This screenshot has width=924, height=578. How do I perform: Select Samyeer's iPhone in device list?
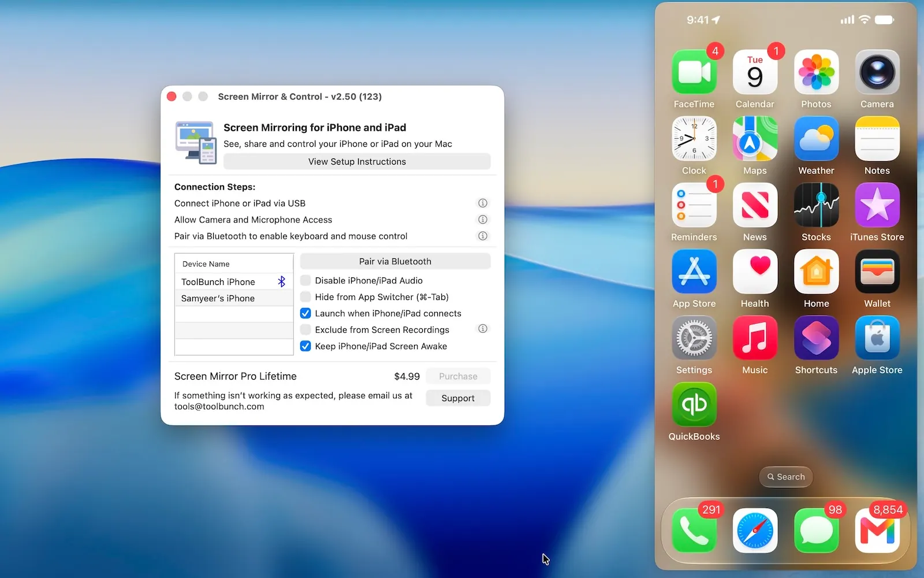[234, 298]
